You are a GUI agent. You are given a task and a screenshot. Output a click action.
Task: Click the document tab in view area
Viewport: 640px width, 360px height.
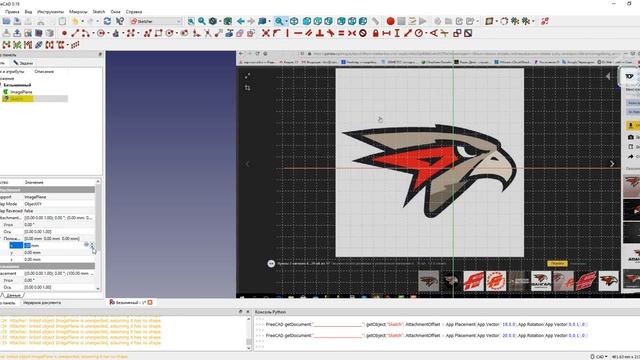coord(131,302)
